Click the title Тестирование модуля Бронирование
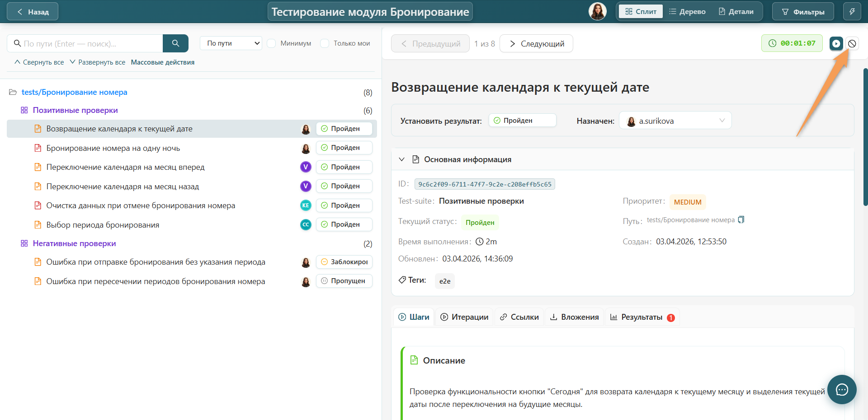This screenshot has height=420, width=868. [370, 12]
